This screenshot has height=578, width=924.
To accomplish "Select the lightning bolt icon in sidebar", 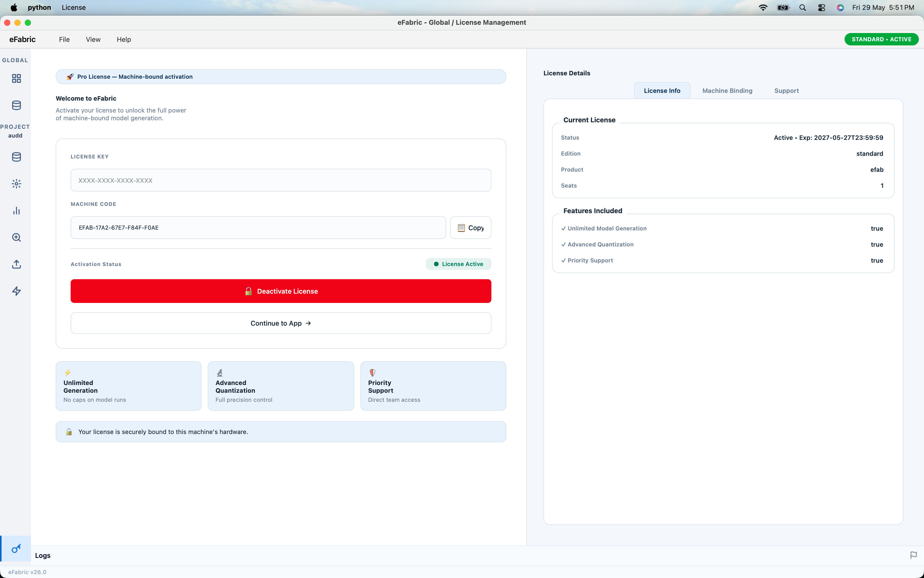I will 16,291.
